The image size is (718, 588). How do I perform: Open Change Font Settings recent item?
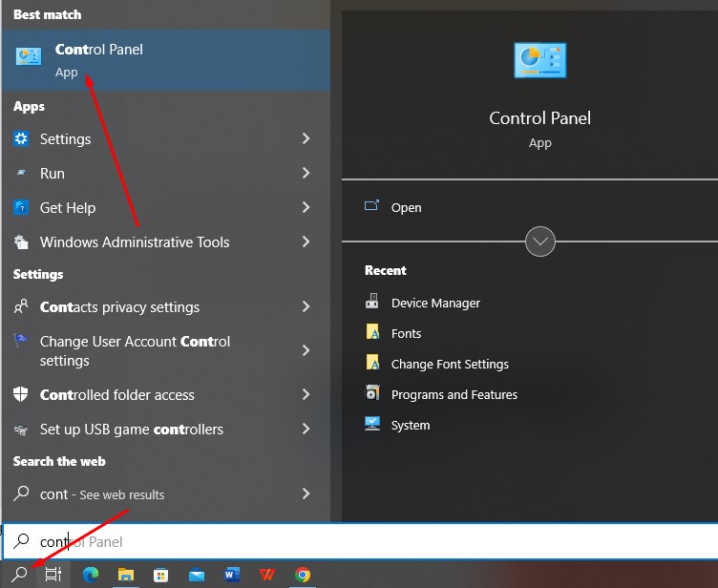click(x=530, y=364)
